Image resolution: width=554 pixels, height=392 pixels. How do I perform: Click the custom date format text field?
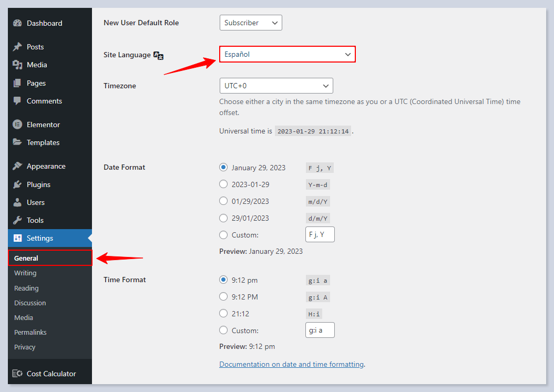[x=320, y=234]
